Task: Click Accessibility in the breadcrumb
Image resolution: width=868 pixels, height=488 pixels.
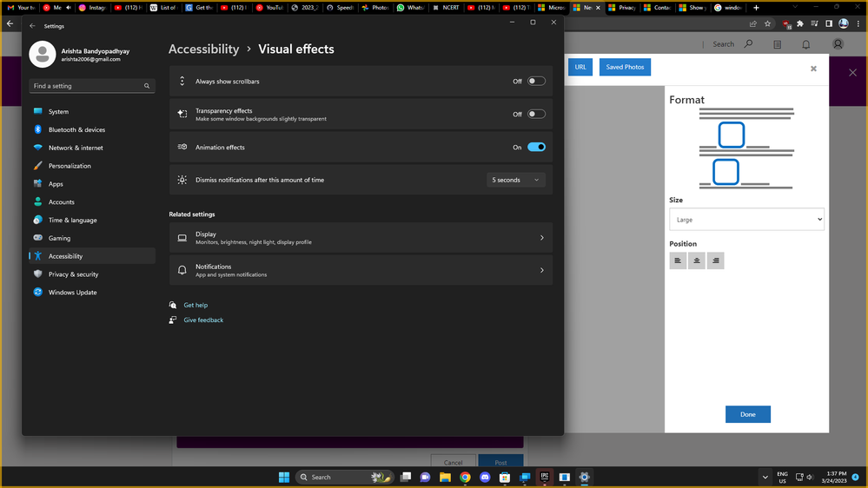Action: point(203,49)
